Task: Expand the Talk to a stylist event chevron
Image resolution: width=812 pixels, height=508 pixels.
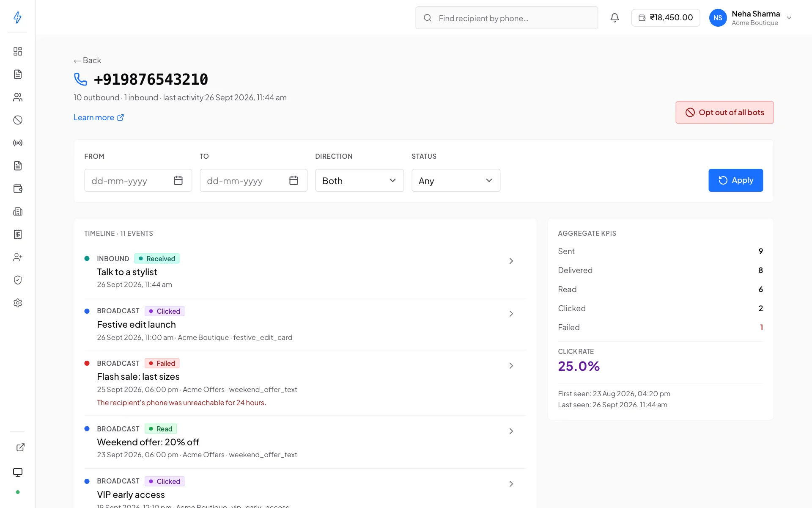Action: pyautogui.click(x=511, y=261)
